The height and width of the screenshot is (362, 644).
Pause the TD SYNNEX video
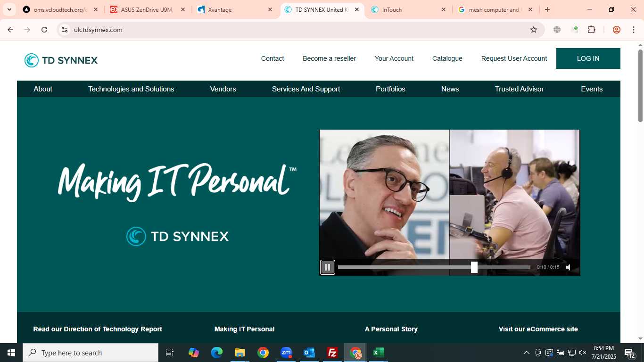[x=328, y=267]
